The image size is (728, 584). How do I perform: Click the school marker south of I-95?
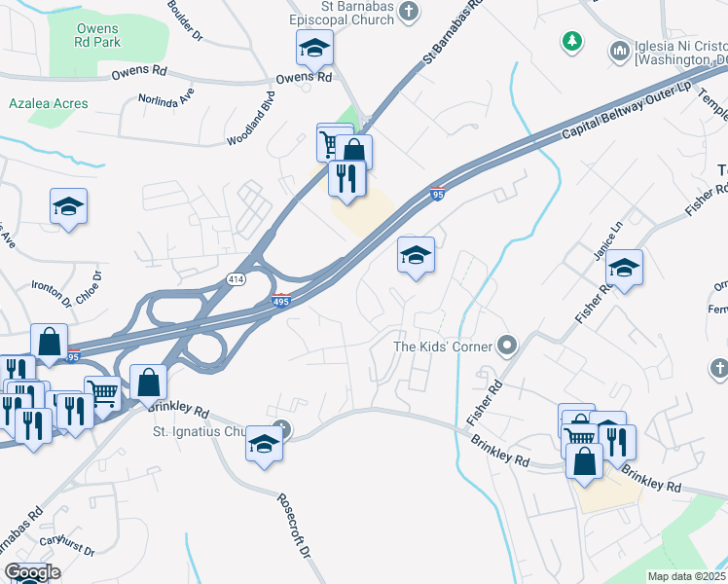coord(416,255)
